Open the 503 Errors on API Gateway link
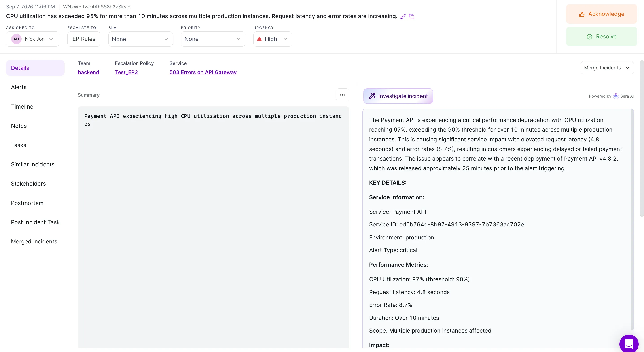 click(x=203, y=72)
